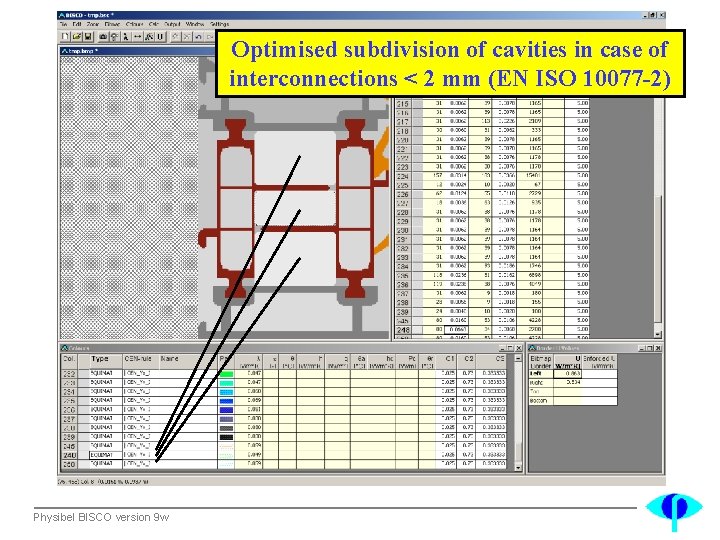Pick the medium blue colour swatch
This screenshot has height=540, width=720.
pyautogui.click(x=226, y=401)
